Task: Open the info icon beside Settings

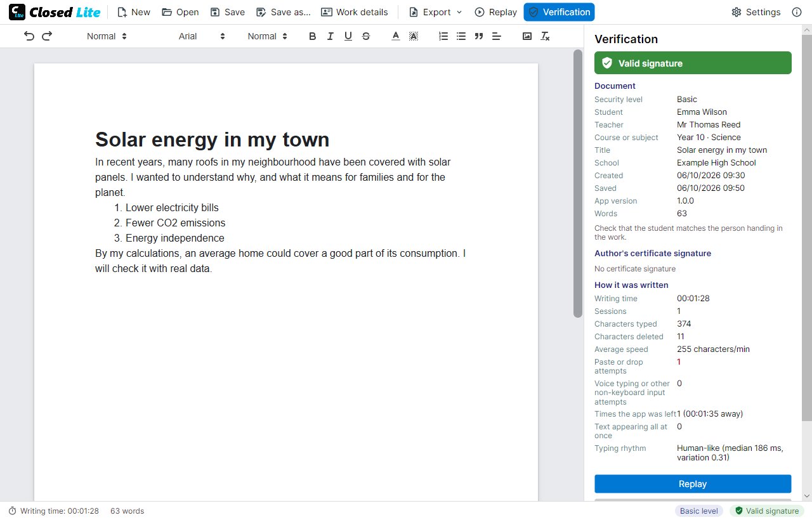Action: click(797, 12)
